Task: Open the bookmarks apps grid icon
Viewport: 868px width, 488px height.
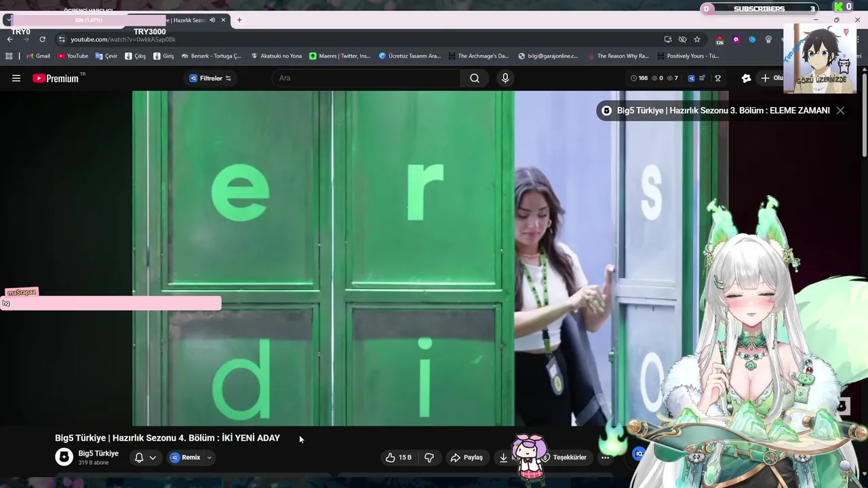Action: click(9, 56)
